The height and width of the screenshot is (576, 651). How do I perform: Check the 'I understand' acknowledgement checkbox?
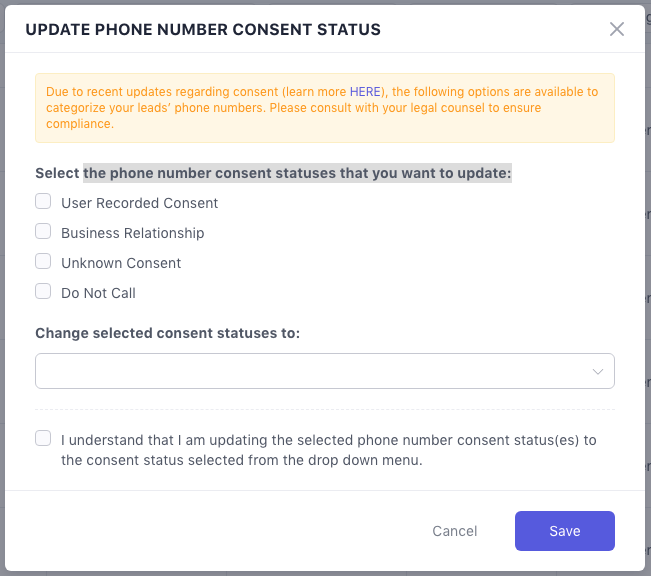coord(43,439)
